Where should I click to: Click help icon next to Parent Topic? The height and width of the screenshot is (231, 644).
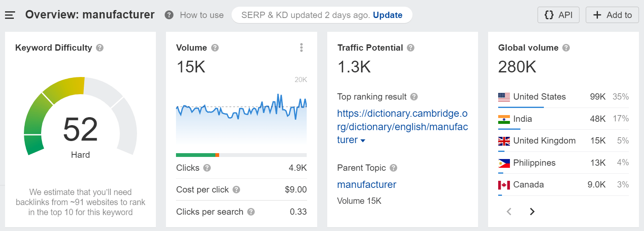393,168
